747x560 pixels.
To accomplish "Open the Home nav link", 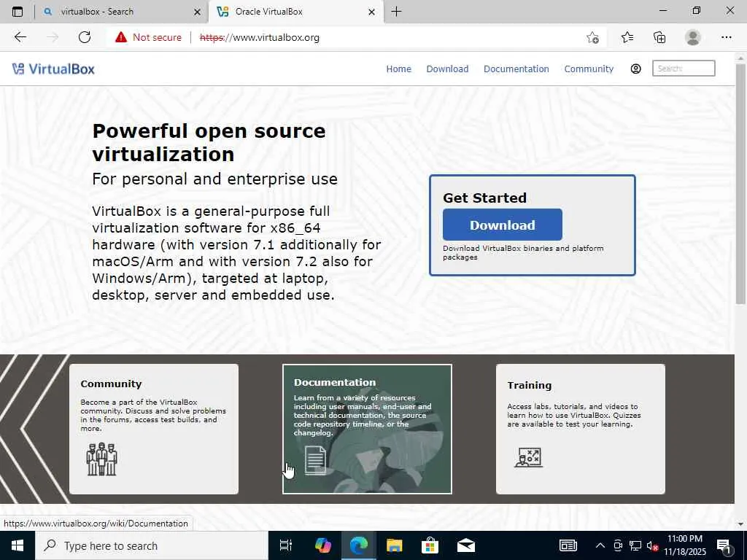I will click(x=399, y=69).
